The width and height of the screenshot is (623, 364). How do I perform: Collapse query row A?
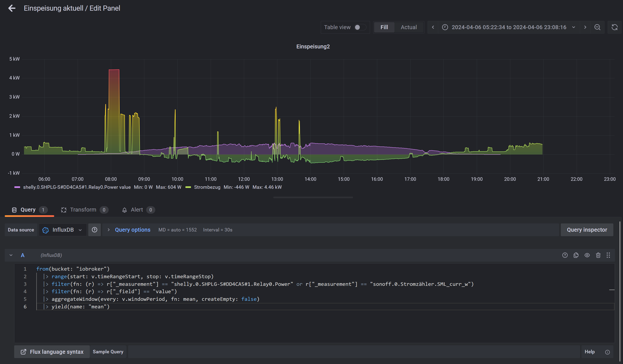pos(11,255)
